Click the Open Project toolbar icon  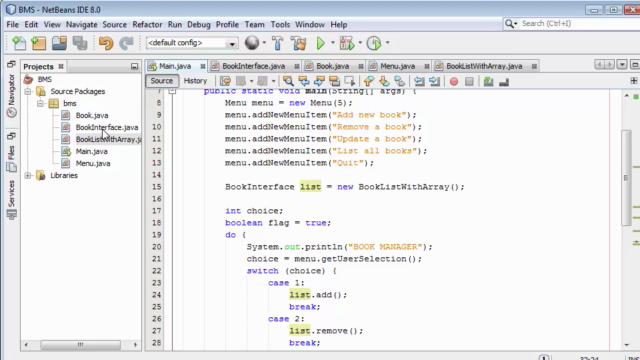click(x=59, y=43)
